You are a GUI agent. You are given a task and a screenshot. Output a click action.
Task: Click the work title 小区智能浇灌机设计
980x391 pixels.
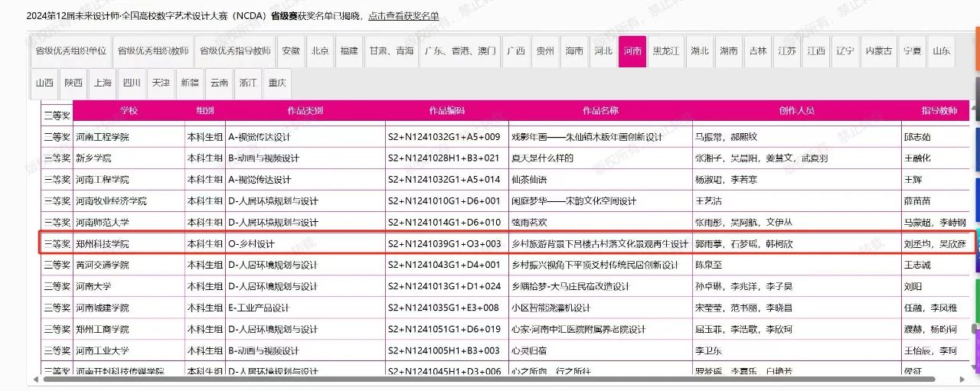coord(551,308)
